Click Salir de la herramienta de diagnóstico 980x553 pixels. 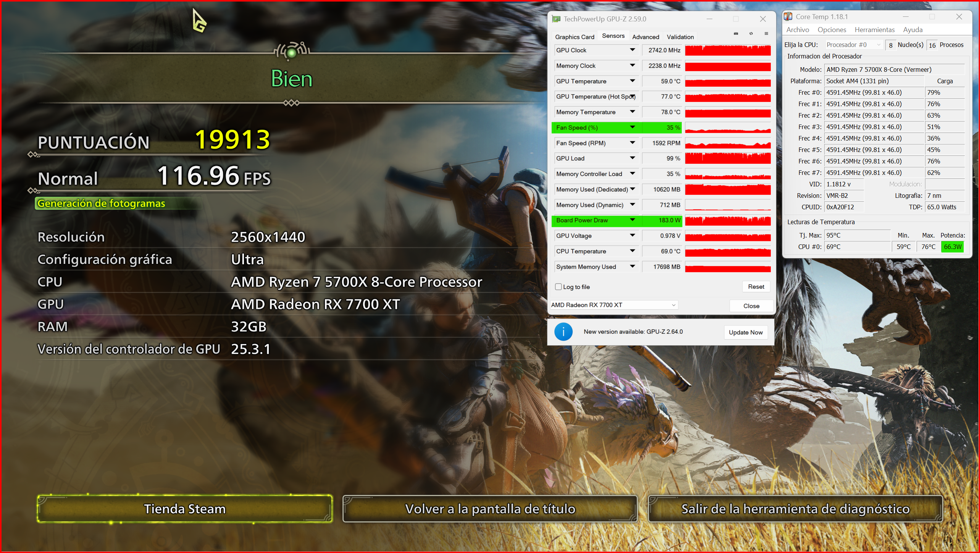point(796,509)
